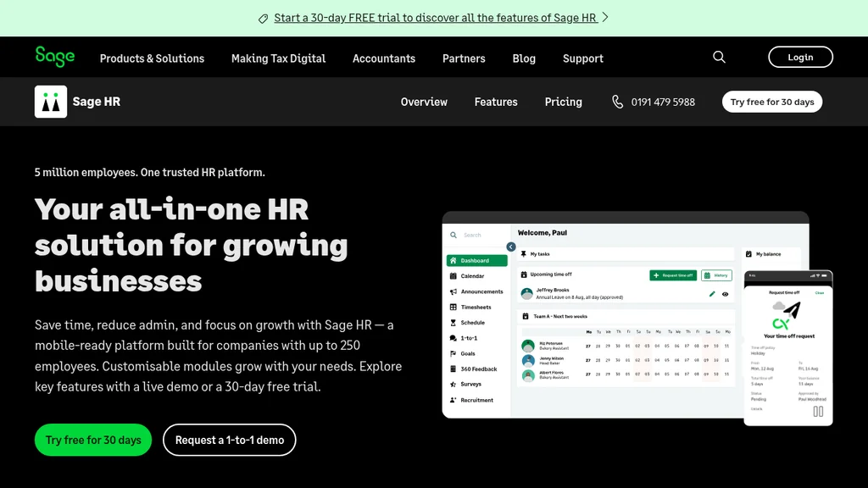Click the dashboard preview screenshot

(x=626, y=314)
